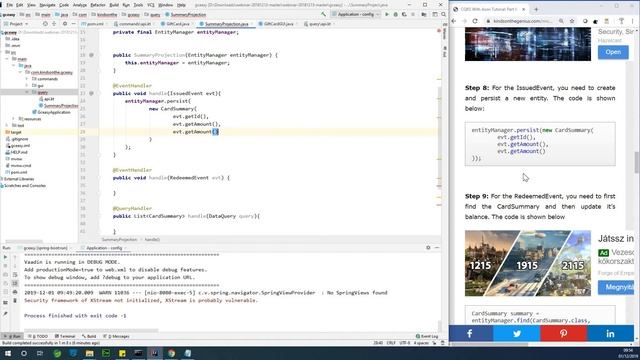640x360 pixels.
Task: Open the Navigate menu
Action: [47, 5]
